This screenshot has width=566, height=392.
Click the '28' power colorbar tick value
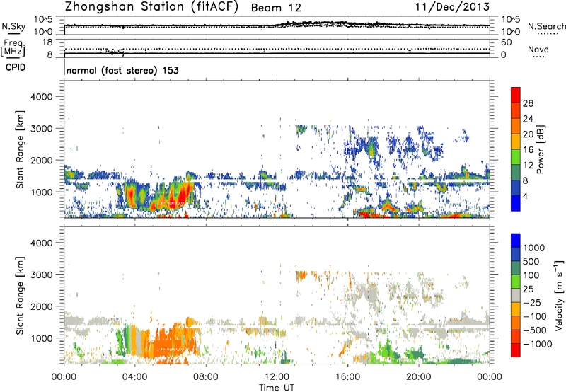[528, 103]
